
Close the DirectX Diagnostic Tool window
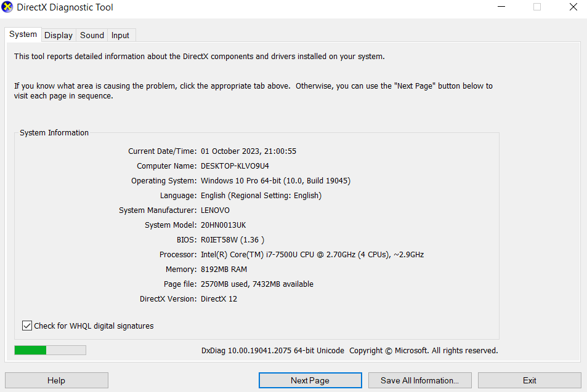tap(573, 7)
